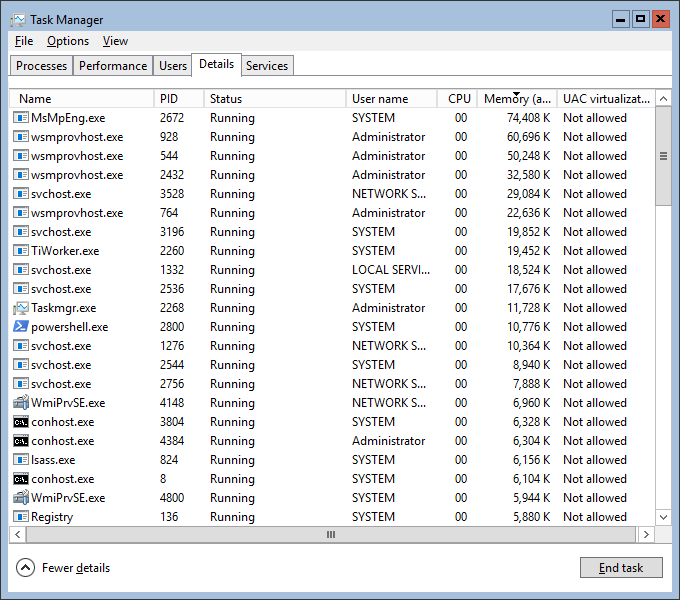Switch to the Processes tab
680x600 pixels.
pos(41,65)
